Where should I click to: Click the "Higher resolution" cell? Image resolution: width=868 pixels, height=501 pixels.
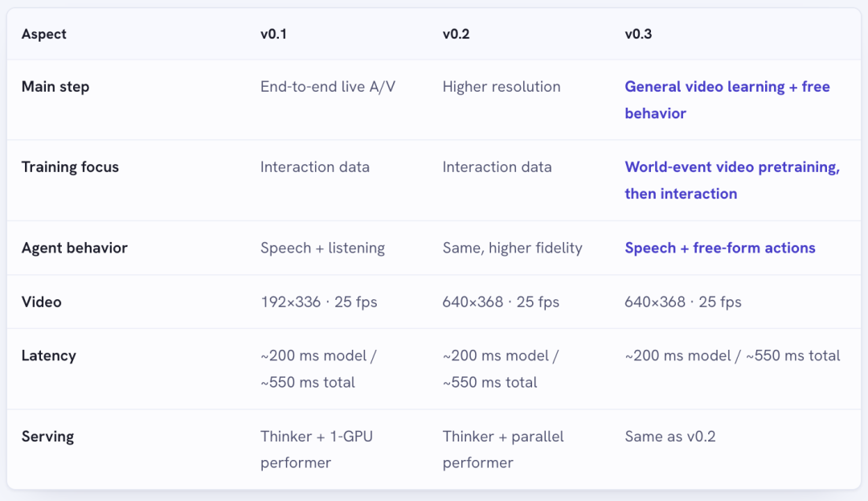coord(502,87)
